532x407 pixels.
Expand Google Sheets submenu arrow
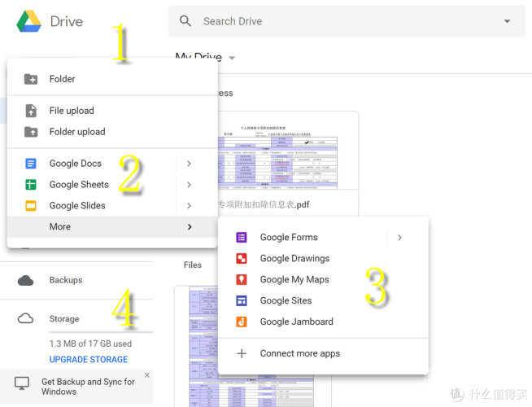(x=190, y=185)
